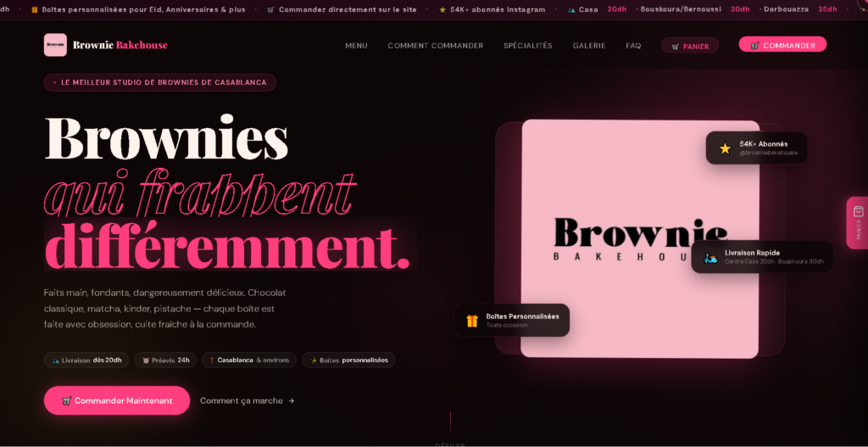The width and height of the screenshot is (868, 447).
Task: Click the arrow next to Comment ça marche
Action: 292,401
